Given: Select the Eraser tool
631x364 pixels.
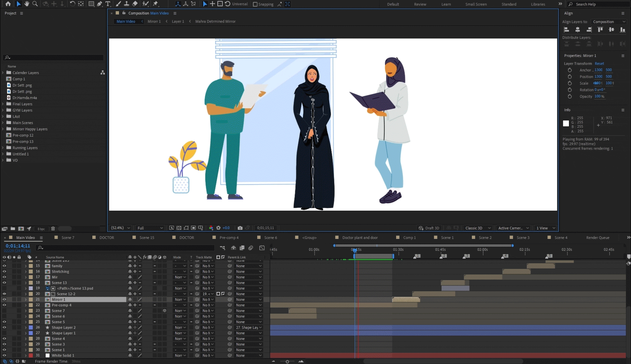Looking at the screenshot, I should tap(135, 4).
